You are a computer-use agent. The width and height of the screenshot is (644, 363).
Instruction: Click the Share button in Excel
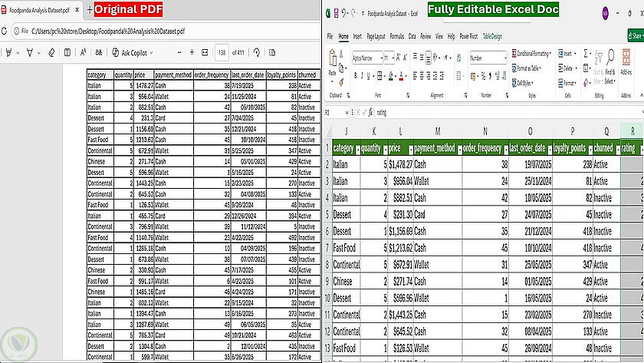636,36
